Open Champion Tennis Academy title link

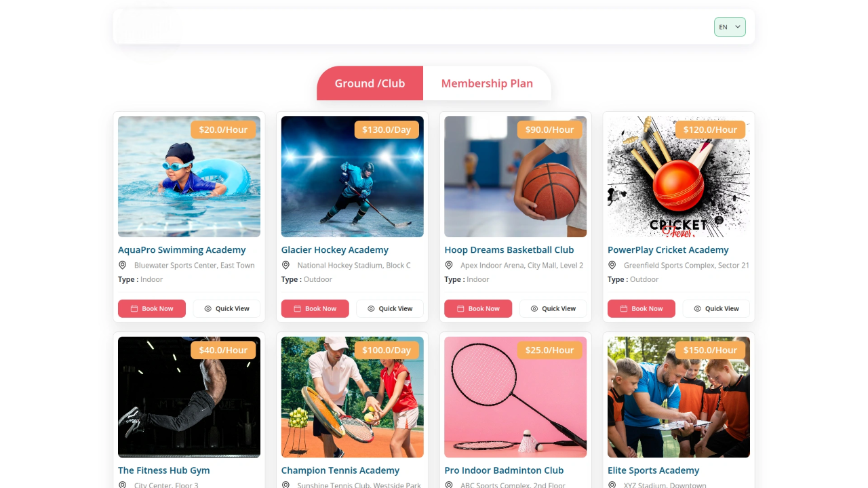pos(340,470)
